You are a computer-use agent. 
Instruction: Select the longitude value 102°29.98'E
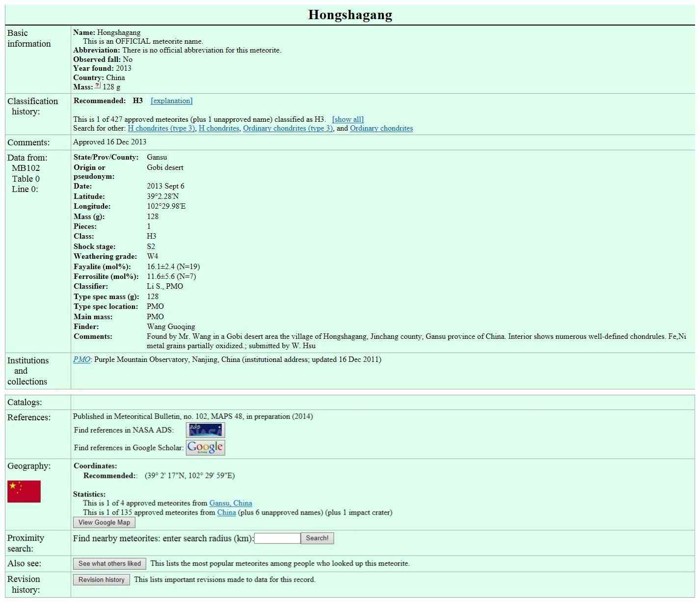[166, 206]
